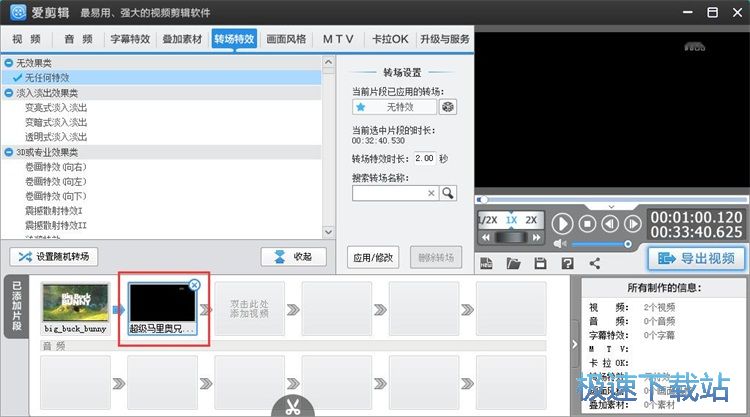Viewport: 750px width, 417px height.
Task: Click the fast-forward double-arrow button
Action: [537, 237]
